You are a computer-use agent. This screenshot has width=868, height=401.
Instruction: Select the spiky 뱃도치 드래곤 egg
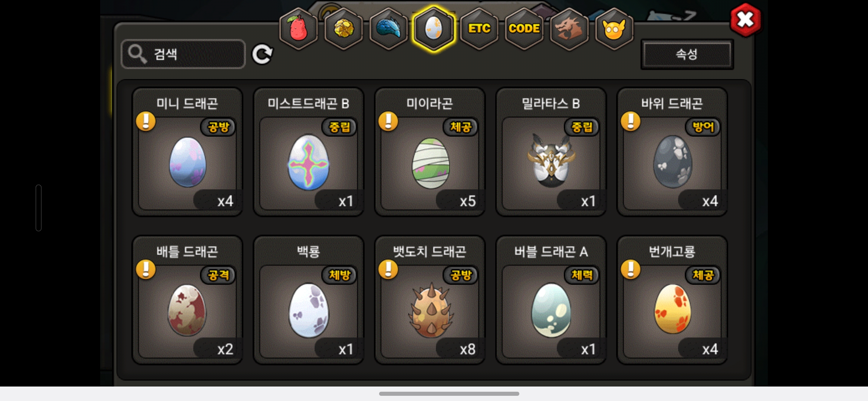pos(430,300)
